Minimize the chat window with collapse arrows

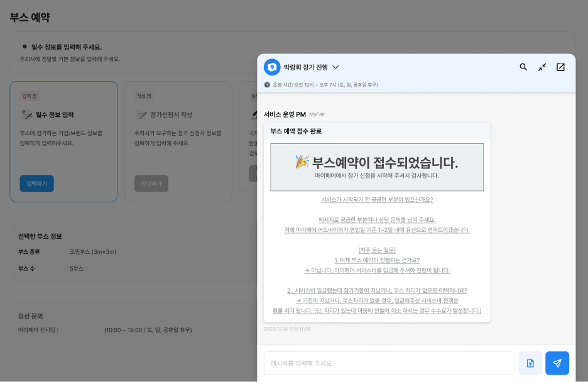[x=542, y=67]
